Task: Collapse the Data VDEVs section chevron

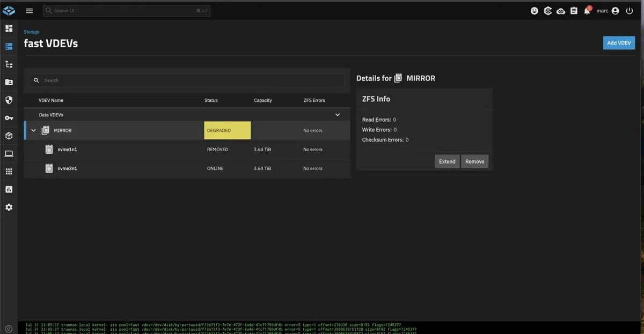Action: pyautogui.click(x=338, y=115)
